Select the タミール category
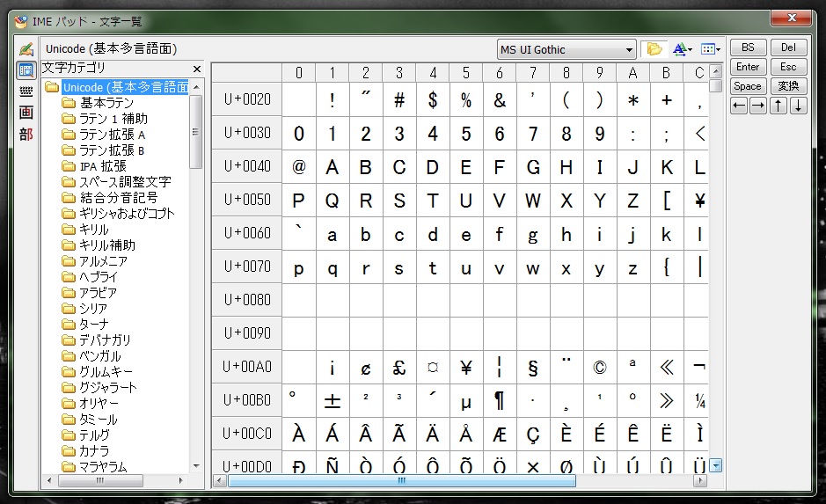Viewport: 826px width, 504px height. click(98, 420)
